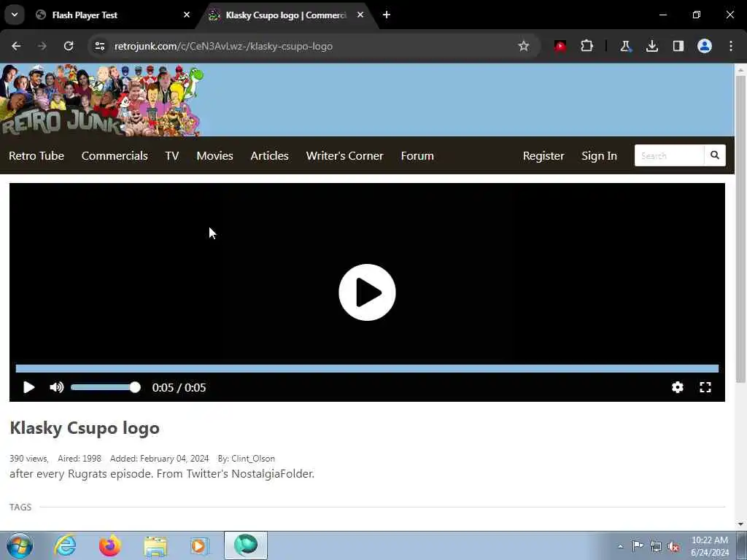The width and height of the screenshot is (747, 560).
Task: Click the video progress bar
Action: point(367,368)
